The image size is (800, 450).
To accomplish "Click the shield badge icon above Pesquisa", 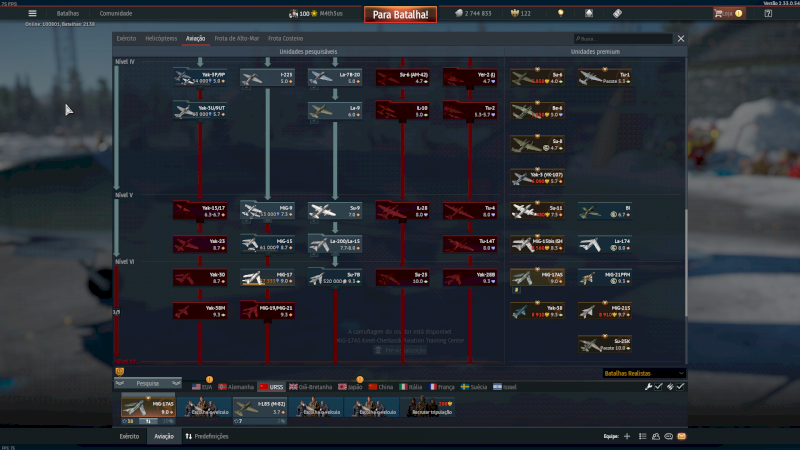I will [x=120, y=371].
